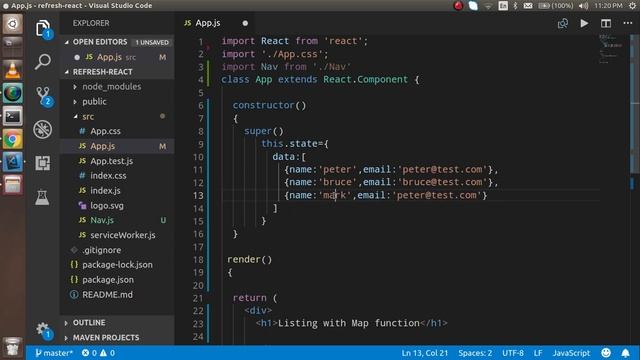
Task: Open logo.svg file
Action: [107, 205]
